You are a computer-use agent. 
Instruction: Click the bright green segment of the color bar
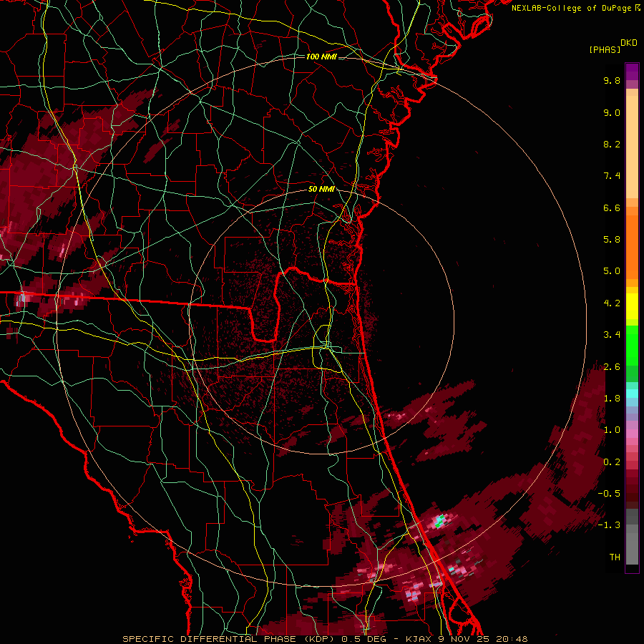tap(632, 345)
